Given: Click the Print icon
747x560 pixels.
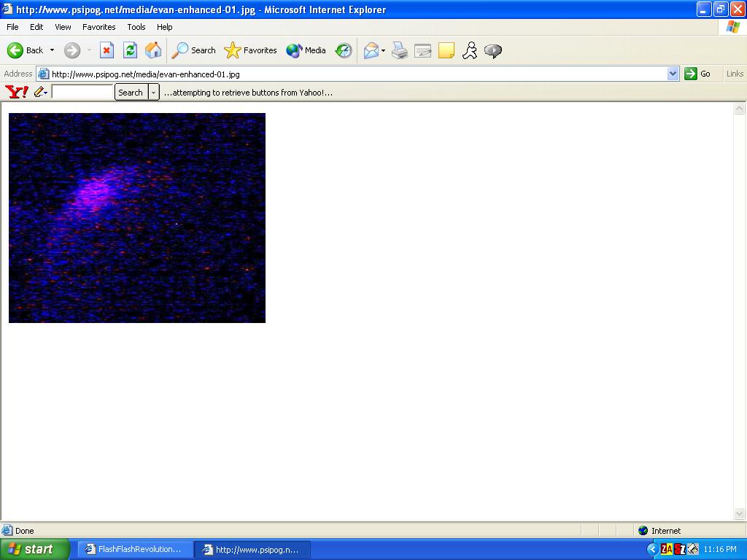Looking at the screenshot, I should (400, 50).
